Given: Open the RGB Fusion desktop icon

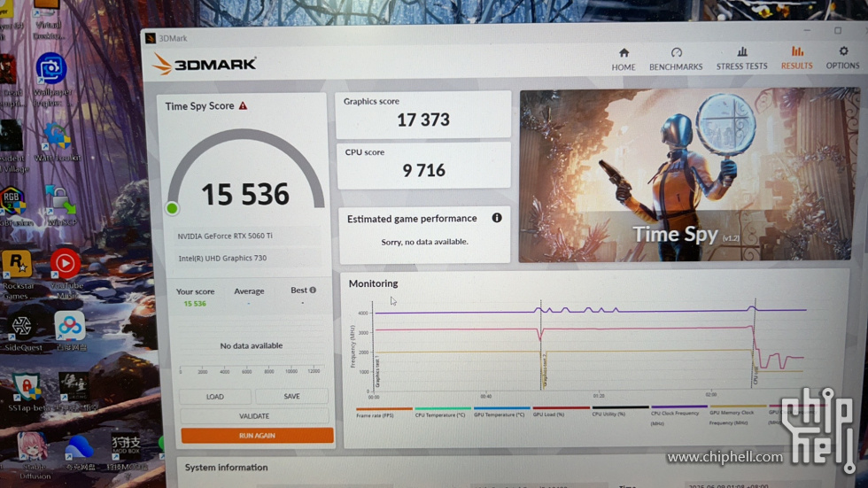Looking at the screenshot, I should (x=14, y=207).
